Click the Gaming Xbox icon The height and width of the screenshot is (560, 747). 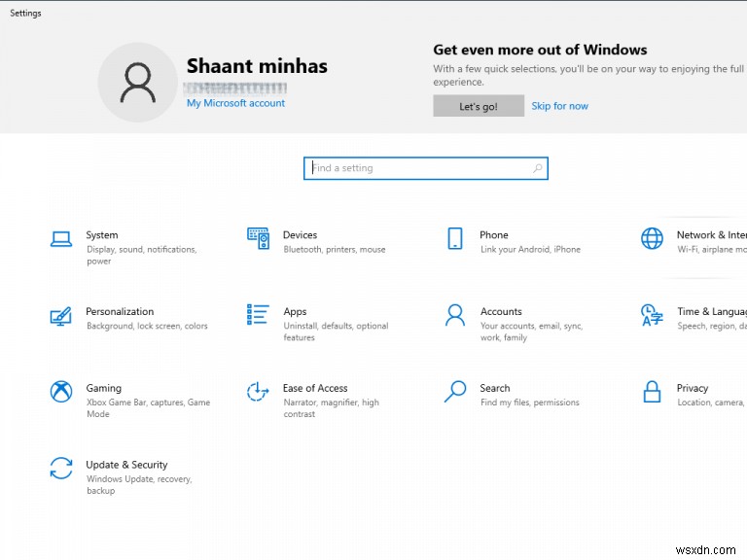coord(61,392)
